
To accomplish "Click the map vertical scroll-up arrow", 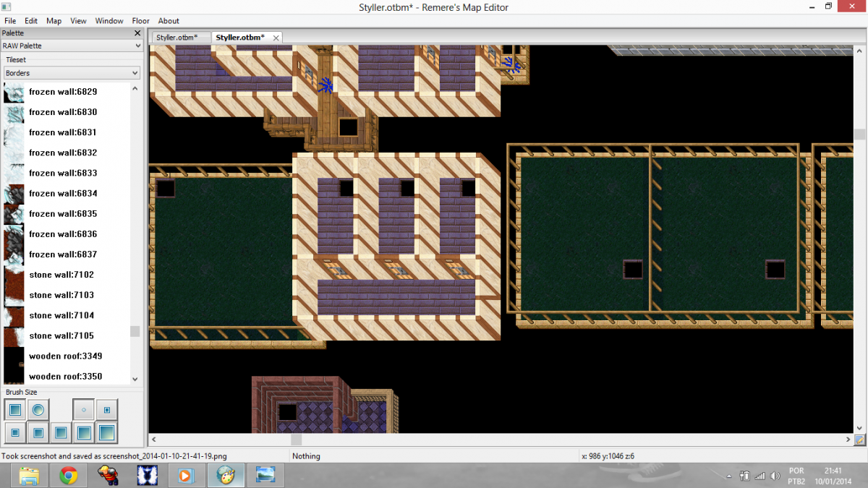I will click(859, 50).
